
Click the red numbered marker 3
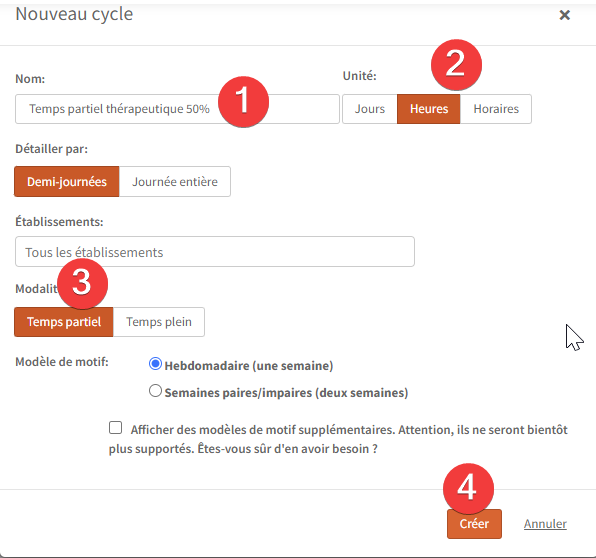pos(82,284)
